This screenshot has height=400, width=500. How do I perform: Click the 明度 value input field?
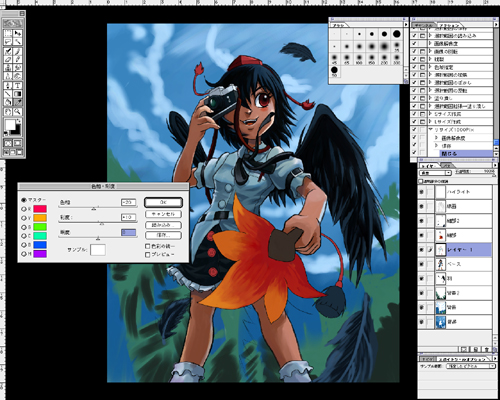tap(128, 232)
